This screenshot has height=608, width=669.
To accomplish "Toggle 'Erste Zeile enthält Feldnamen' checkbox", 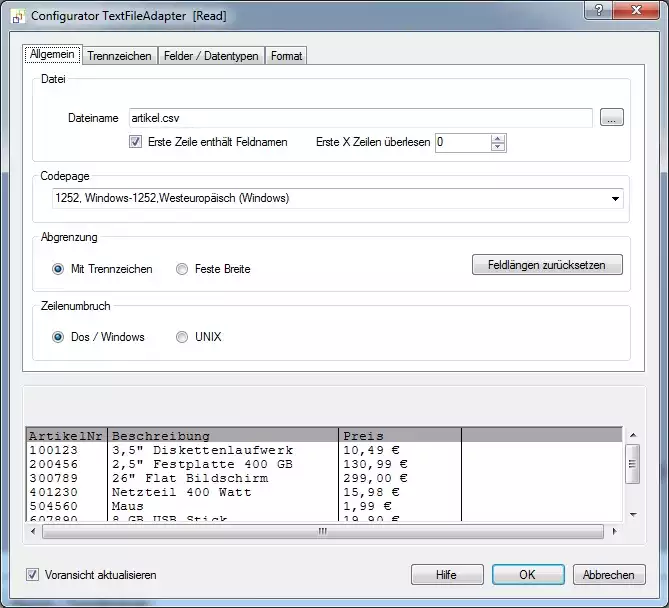I will 136,142.
